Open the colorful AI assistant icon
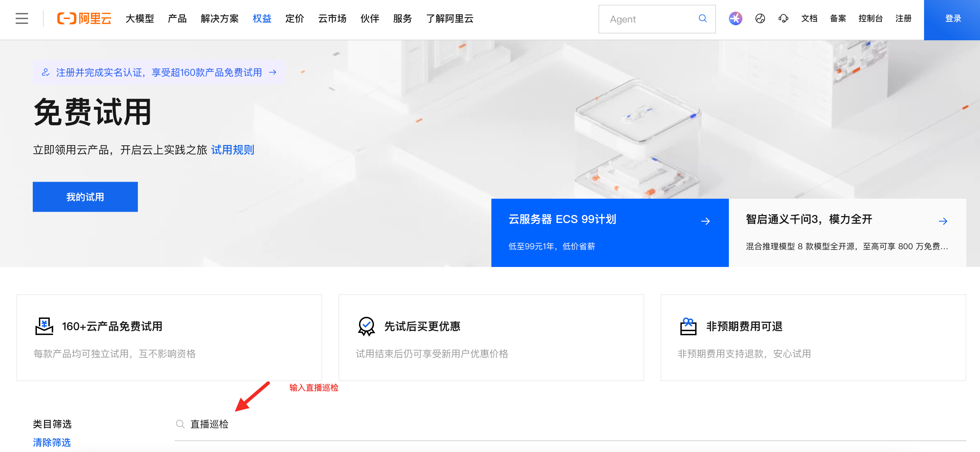 [735, 18]
